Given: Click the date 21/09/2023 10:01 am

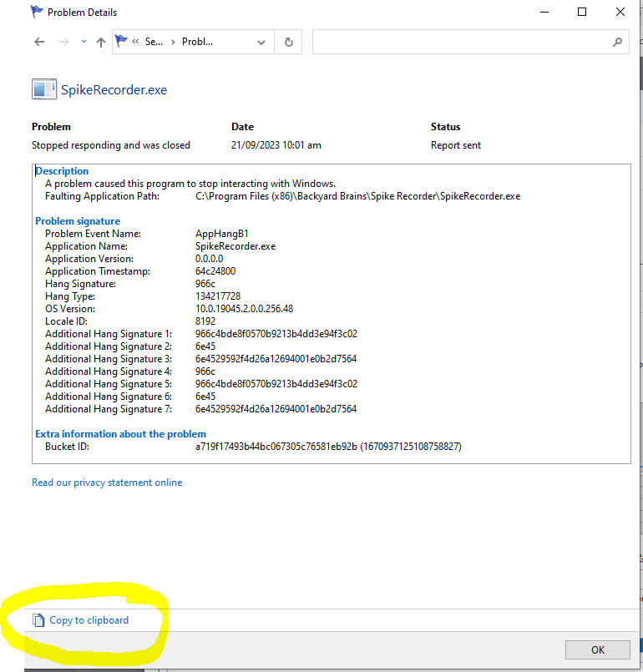Looking at the screenshot, I should tap(276, 145).
